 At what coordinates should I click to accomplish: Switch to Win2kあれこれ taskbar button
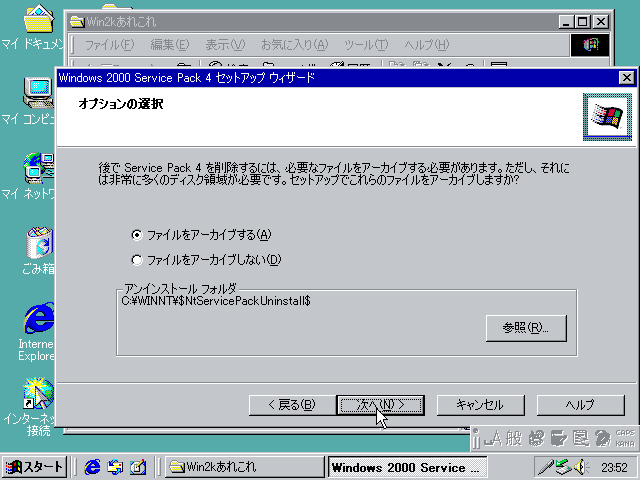(244, 467)
